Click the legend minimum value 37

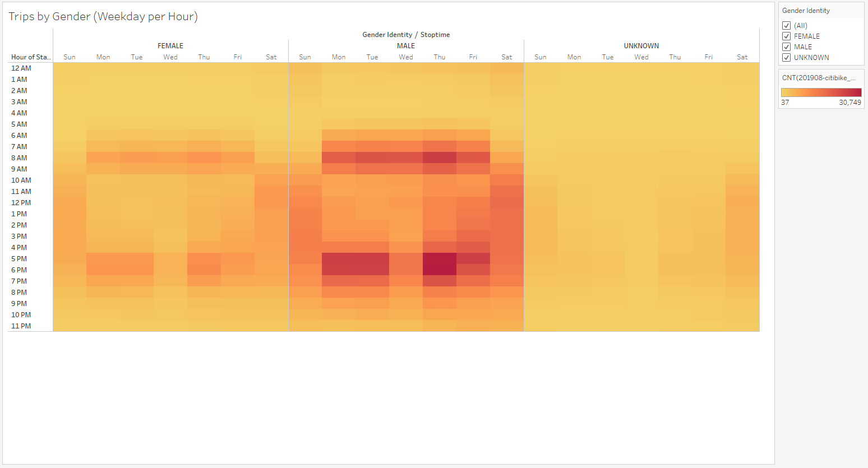pyautogui.click(x=785, y=103)
